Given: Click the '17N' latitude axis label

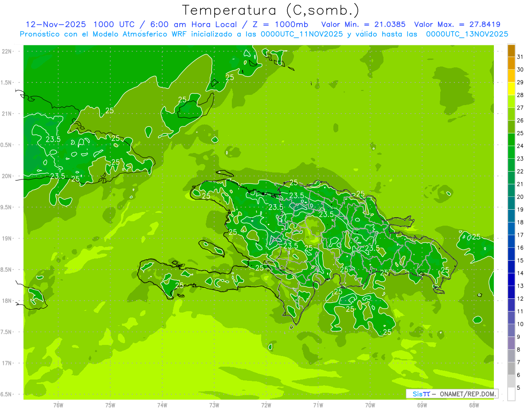Looking at the screenshot, I should coord(7,363).
